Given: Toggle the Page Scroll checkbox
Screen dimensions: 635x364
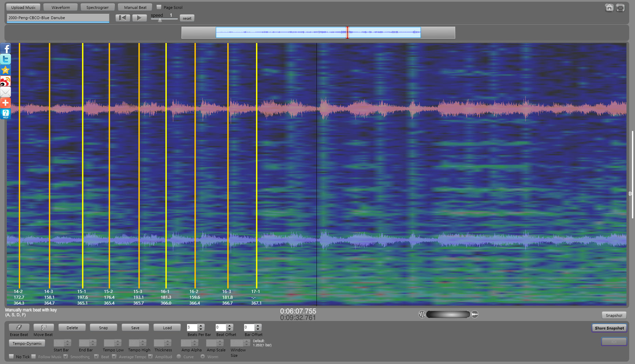Looking at the screenshot, I should [x=159, y=7].
